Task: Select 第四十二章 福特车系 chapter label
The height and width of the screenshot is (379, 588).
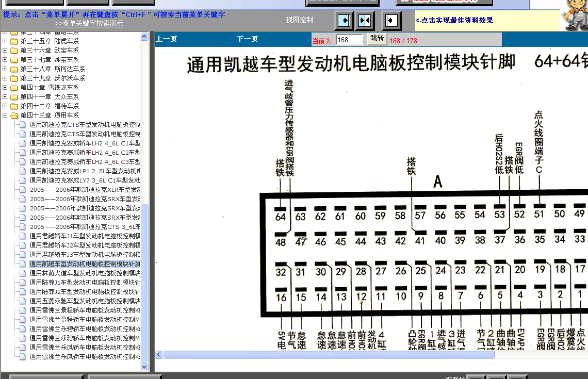Action: pos(50,106)
